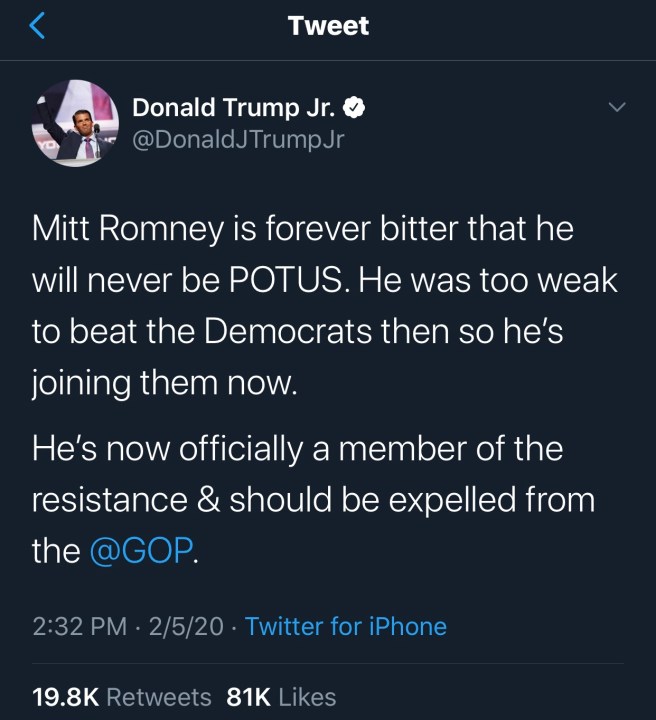Click the blue verified badge
656x720 pixels.
(354, 108)
